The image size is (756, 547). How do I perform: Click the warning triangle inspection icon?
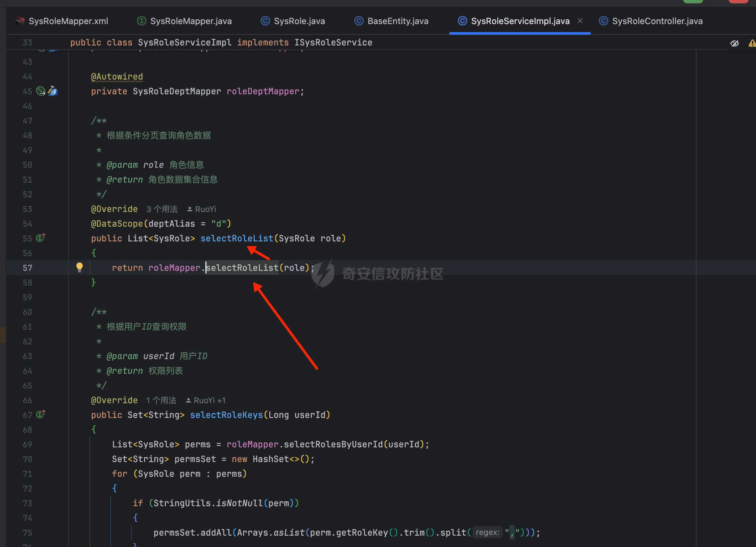752,43
